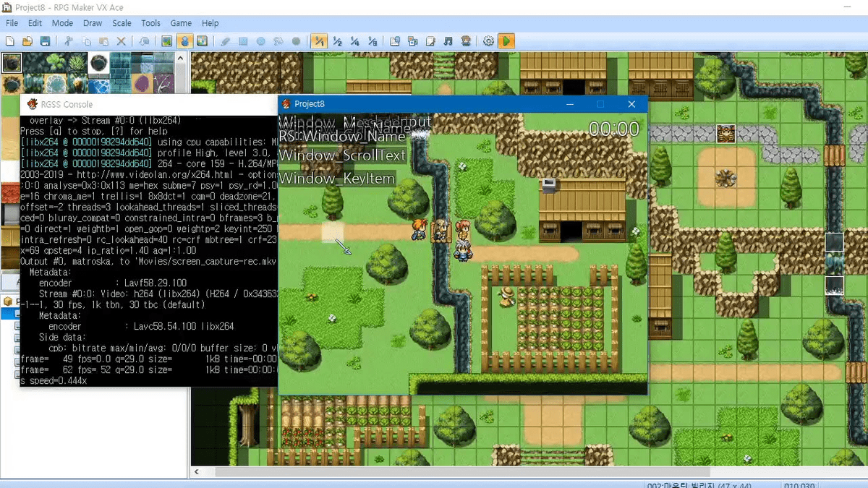
Task: Start Playtest with the green arrow
Action: coord(506,41)
